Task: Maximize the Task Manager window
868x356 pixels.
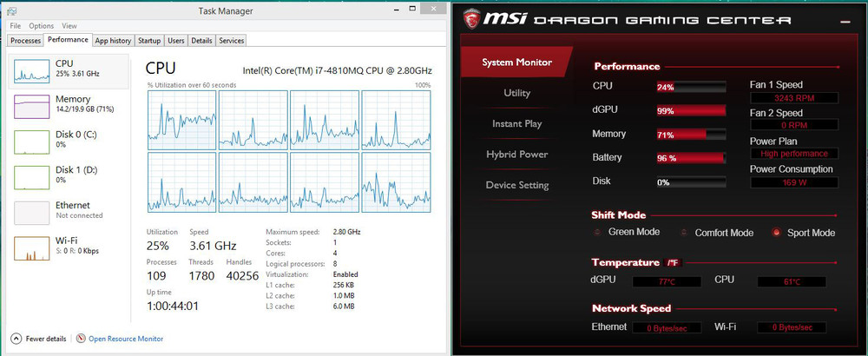Action: pyautogui.click(x=412, y=9)
